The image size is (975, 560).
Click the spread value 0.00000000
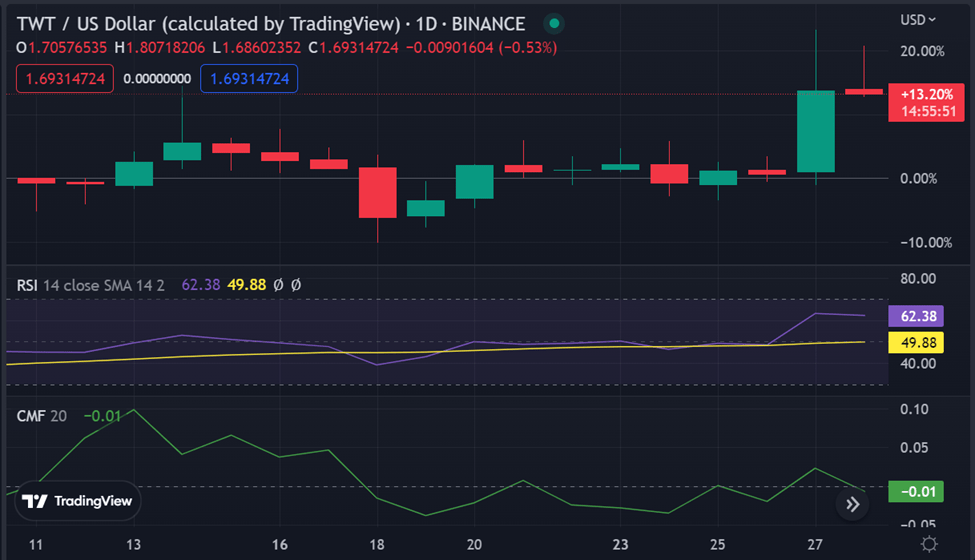157,79
